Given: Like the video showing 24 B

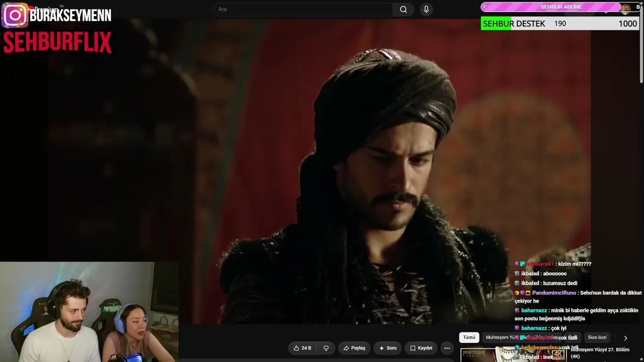Looking at the screenshot, I should tap(302, 348).
